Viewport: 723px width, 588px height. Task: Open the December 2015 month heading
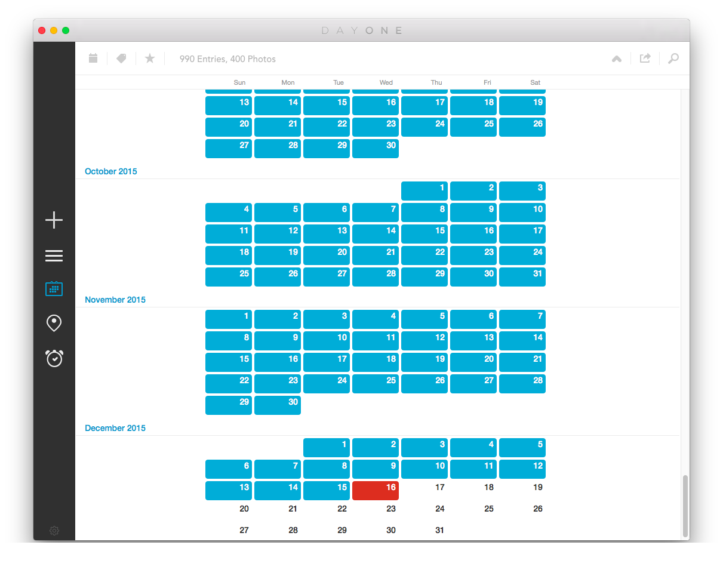coord(115,428)
